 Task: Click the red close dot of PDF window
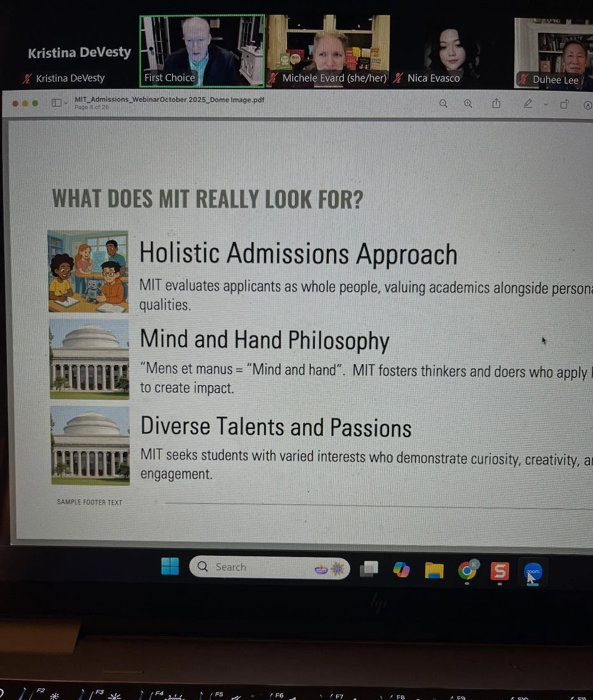point(15,103)
